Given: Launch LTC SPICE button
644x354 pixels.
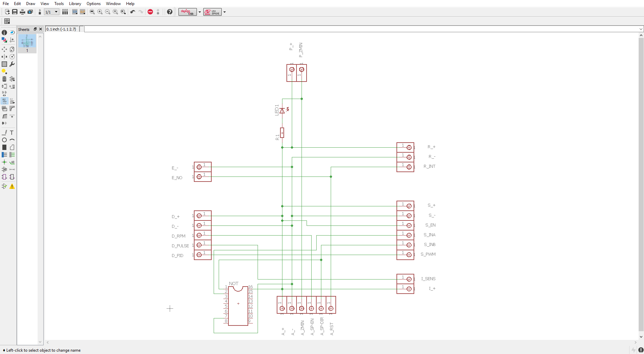Looking at the screenshot, I should click(x=212, y=12).
